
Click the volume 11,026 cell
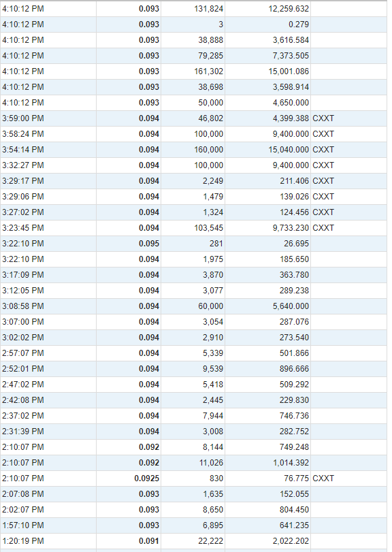193,463
